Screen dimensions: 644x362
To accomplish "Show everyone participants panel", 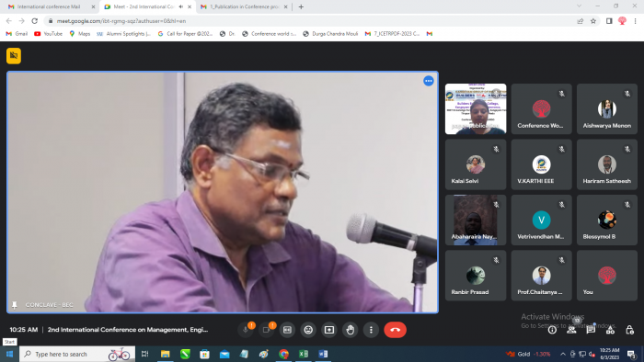I will (571, 330).
